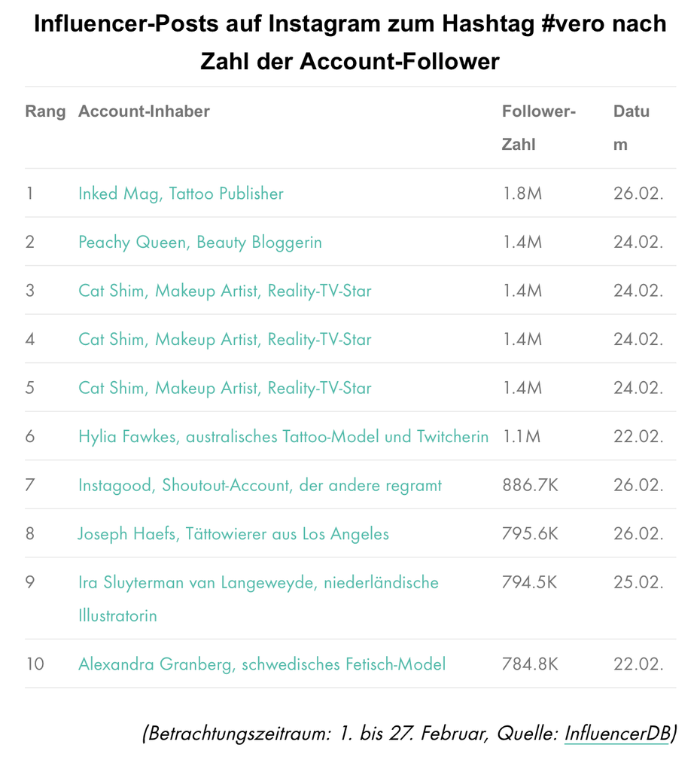Open the Inked Mag, Tattoo Publisher link
Viewport: 700px width, 760px height.
181,194
